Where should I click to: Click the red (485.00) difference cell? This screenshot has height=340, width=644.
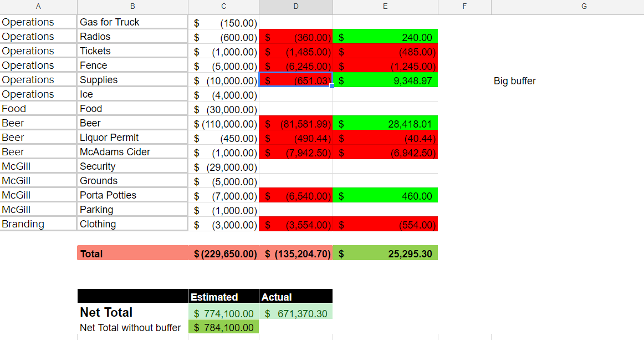385,52
